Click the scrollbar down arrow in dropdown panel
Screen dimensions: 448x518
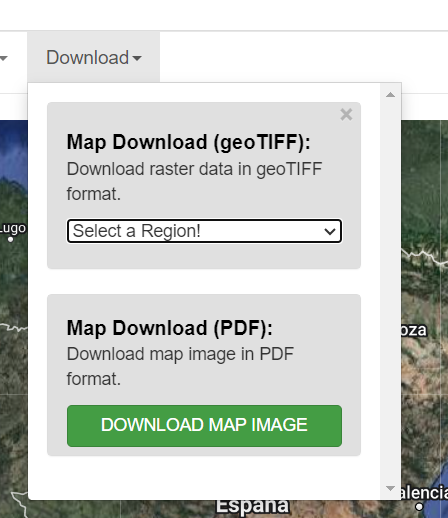tap(390, 488)
